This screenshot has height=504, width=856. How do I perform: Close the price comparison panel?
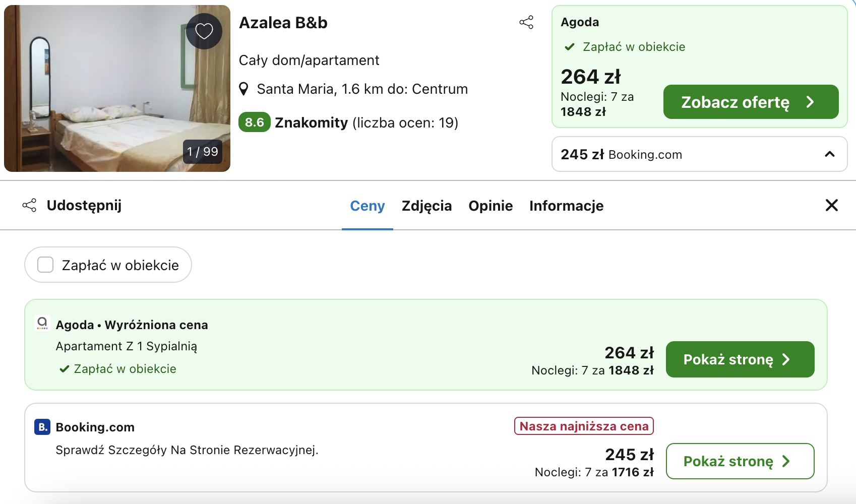tap(831, 205)
